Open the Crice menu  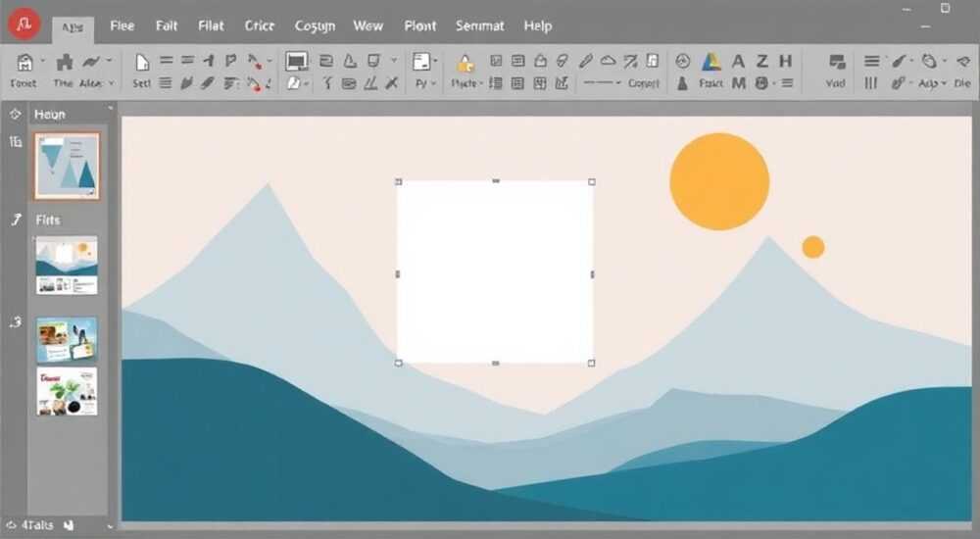click(x=260, y=25)
